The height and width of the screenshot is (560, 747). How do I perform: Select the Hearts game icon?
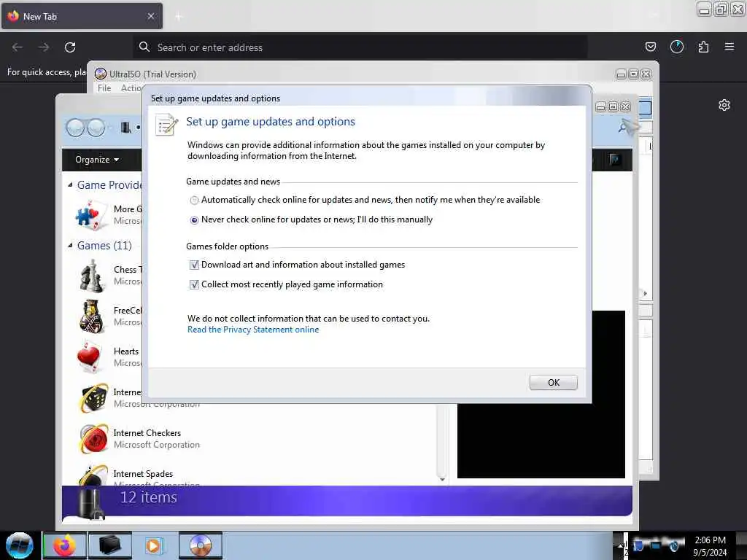pos(89,357)
